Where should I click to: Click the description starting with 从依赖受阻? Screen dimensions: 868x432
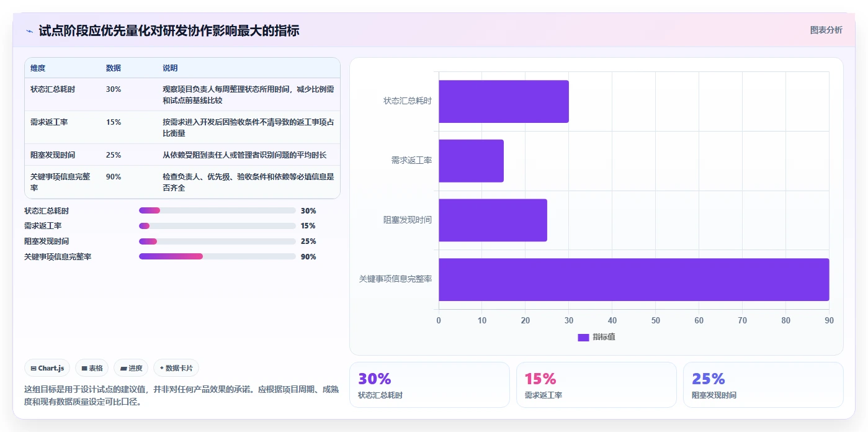244,155
